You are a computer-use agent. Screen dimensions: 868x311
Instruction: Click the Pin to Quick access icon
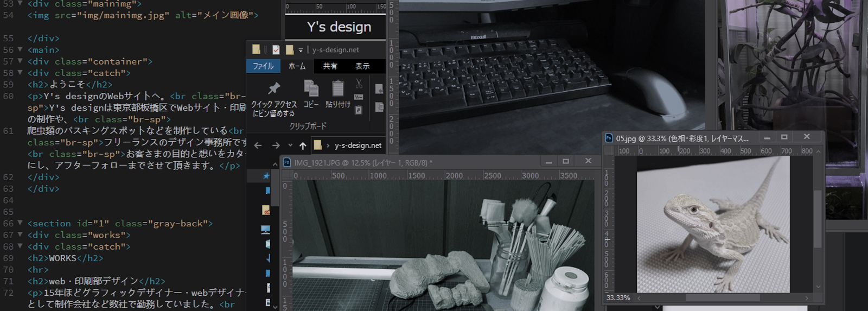[274, 87]
